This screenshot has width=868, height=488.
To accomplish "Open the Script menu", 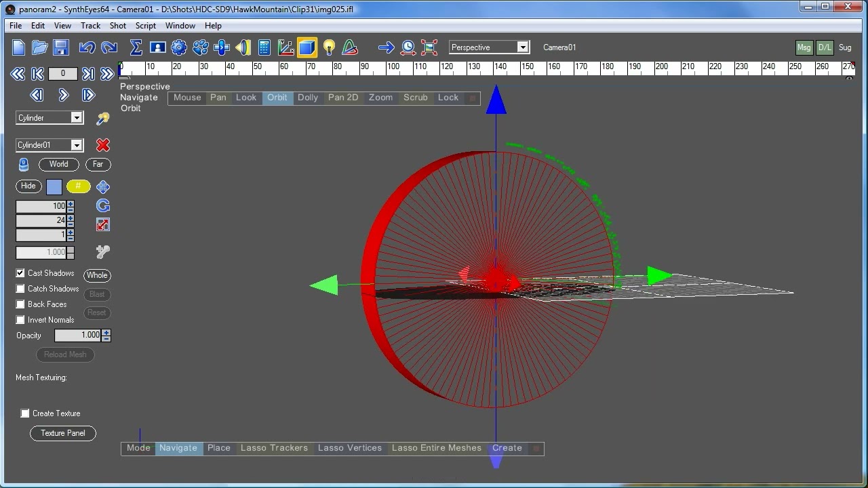I will [146, 26].
